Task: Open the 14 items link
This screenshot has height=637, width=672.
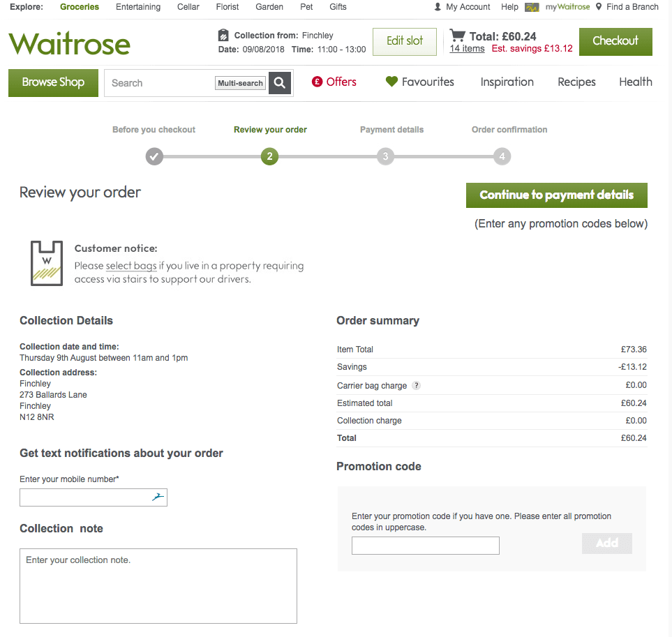Action: 467,49
